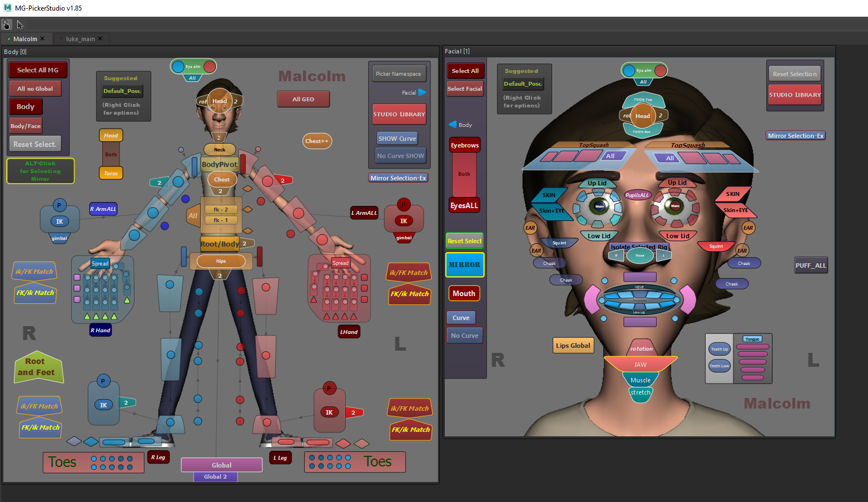This screenshot has height=502, width=868.
Task: Click the MIRROR button
Action: tap(465, 265)
